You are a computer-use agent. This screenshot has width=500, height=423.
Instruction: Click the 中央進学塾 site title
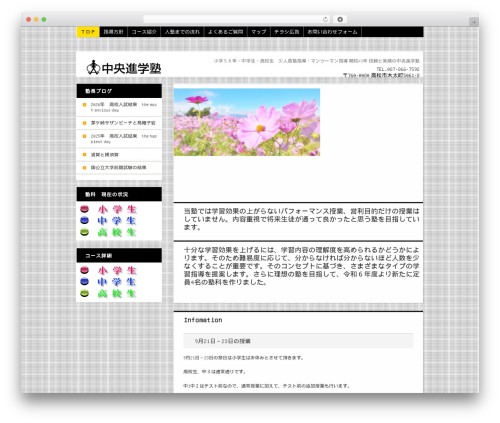click(x=131, y=68)
